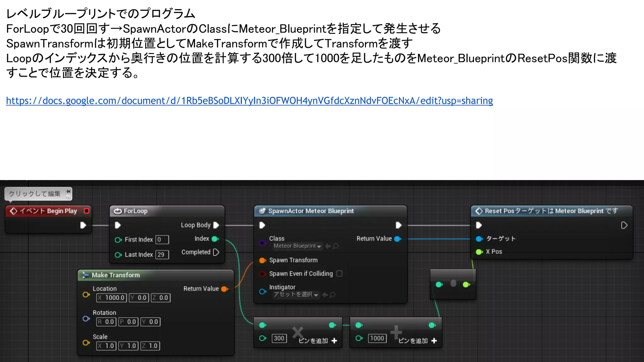Image resolution: width=644 pixels, height=362 pixels.
Task: Toggle Spawn Even if Colliding checkbox
Action: (x=339, y=274)
